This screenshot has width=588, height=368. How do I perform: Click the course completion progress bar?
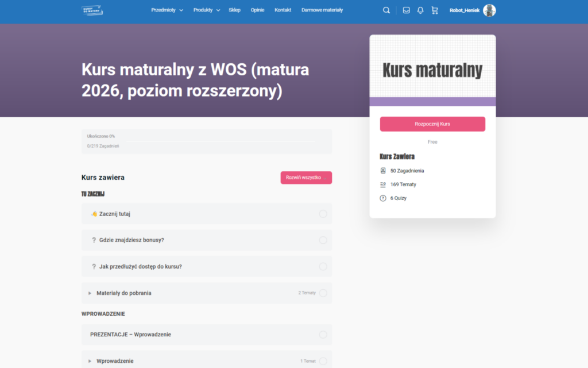[220, 141]
